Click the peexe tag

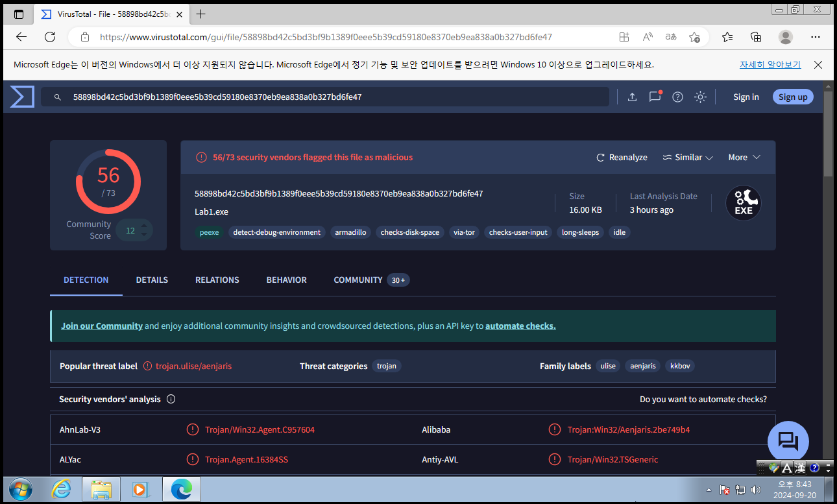[210, 232]
